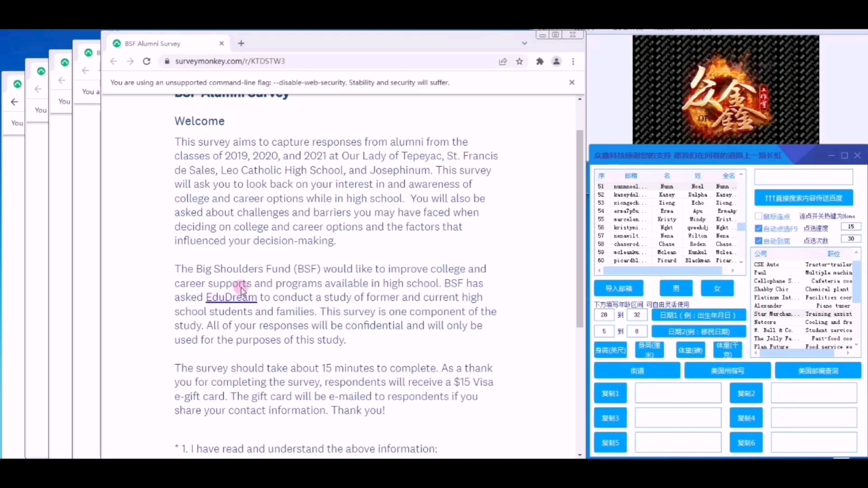Expand the browser tabs dropdown arrow
868x488 pixels.
[x=524, y=43]
